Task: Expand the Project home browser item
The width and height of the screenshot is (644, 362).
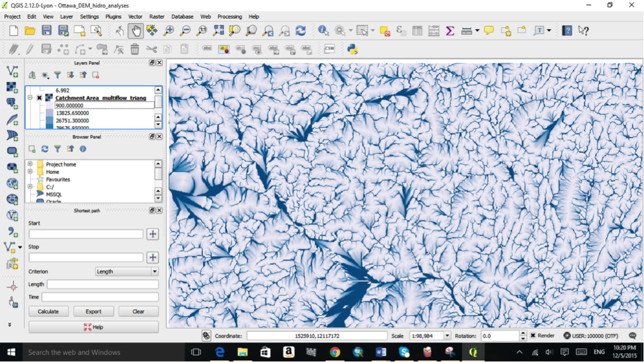Action: [x=29, y=164]
